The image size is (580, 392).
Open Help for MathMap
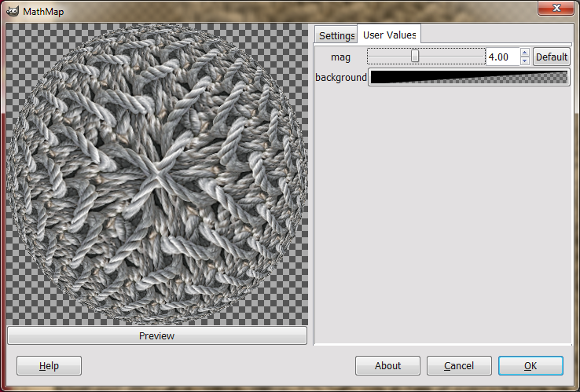[49, 366]
